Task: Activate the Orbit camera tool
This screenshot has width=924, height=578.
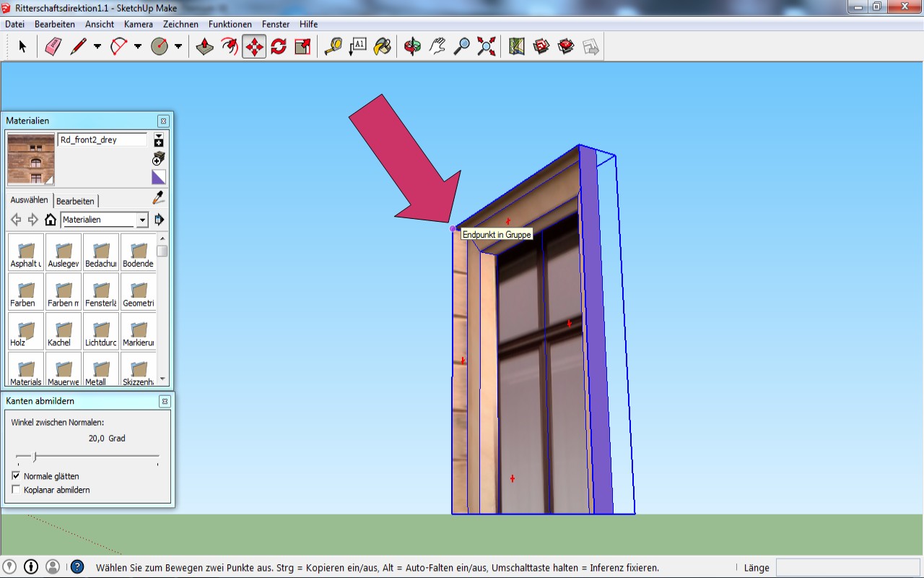Action: point(412,47)
